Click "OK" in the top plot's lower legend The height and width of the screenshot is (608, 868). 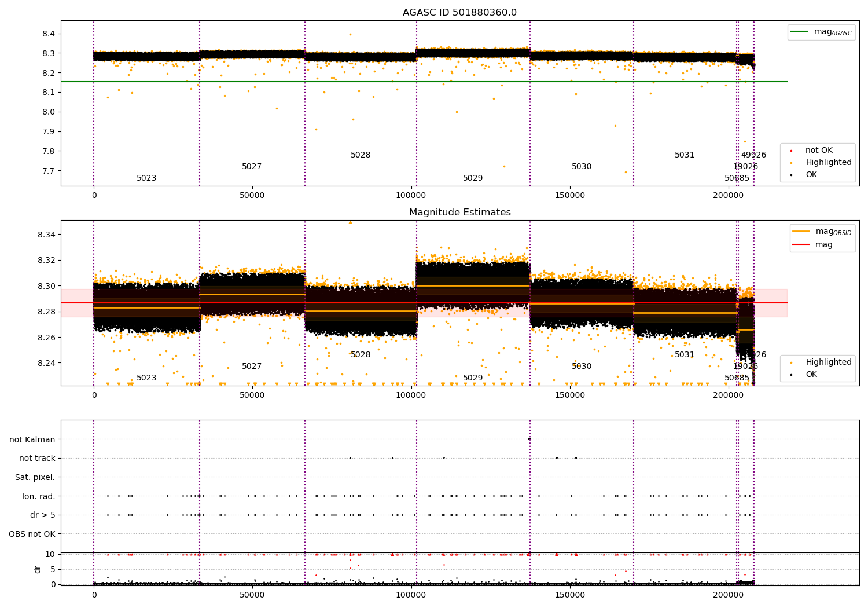coord(804,175)
